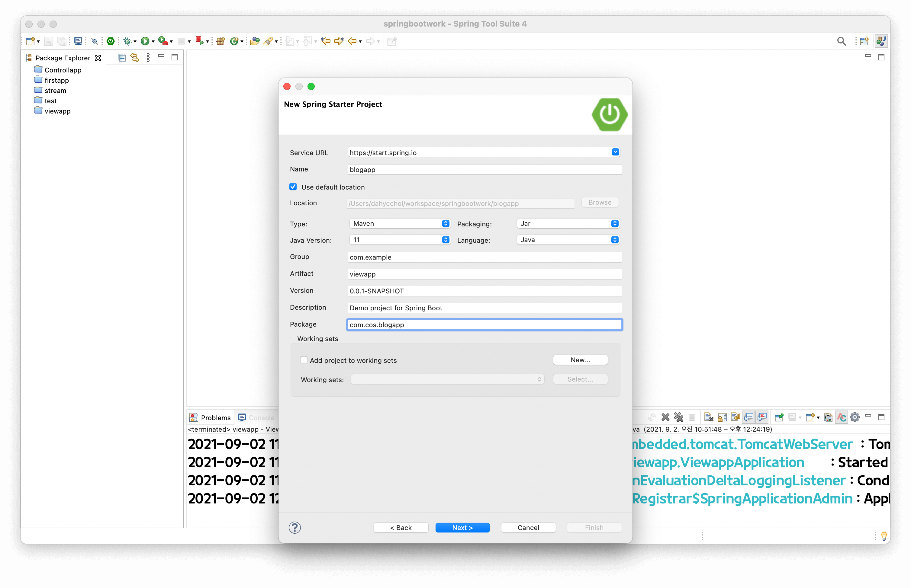
Task: Enable Add project to working sets
Action: [x=304, y=360]
